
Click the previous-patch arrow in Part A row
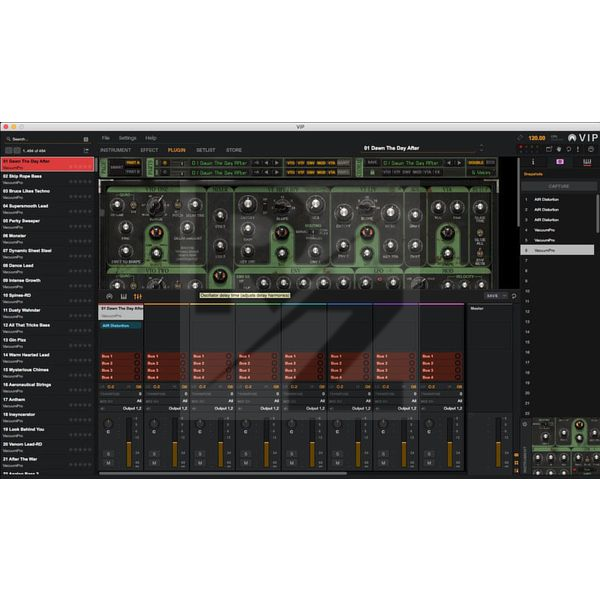[x=267, y=163]
